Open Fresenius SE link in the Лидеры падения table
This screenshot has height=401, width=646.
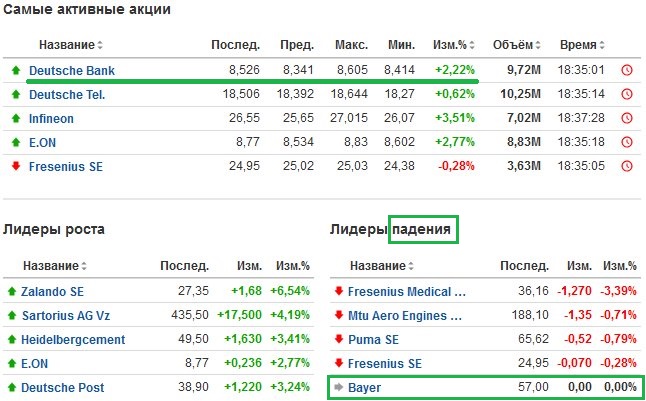point(385,363)
